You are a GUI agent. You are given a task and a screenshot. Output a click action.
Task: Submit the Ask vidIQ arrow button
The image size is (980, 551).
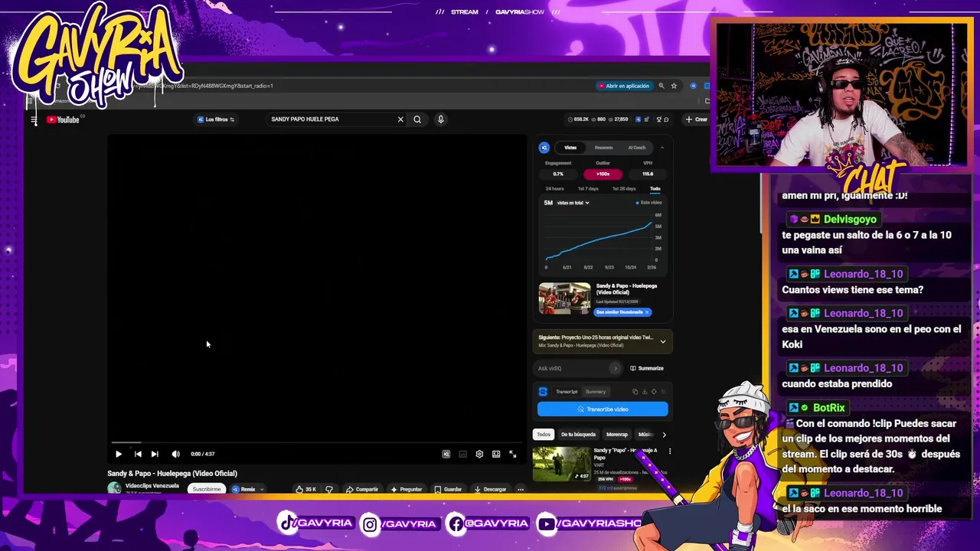click(x=615, y=368)
